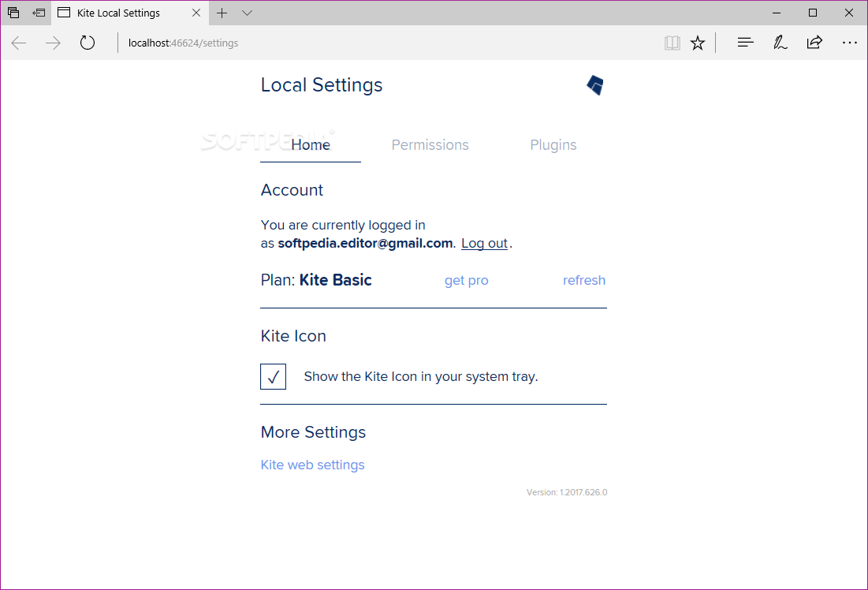Click the Local Settings heading

pos(322,84)
